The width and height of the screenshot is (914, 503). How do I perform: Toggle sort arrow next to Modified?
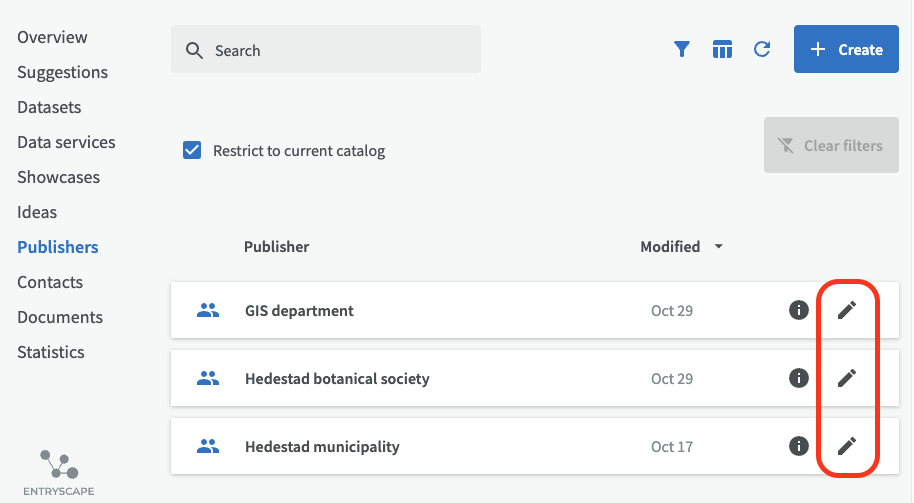(718, 247)
